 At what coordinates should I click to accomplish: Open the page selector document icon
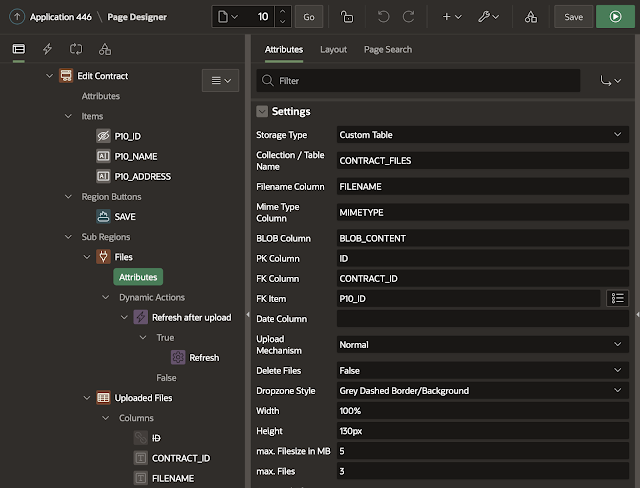pyautogui.click(x=228, y=17)
